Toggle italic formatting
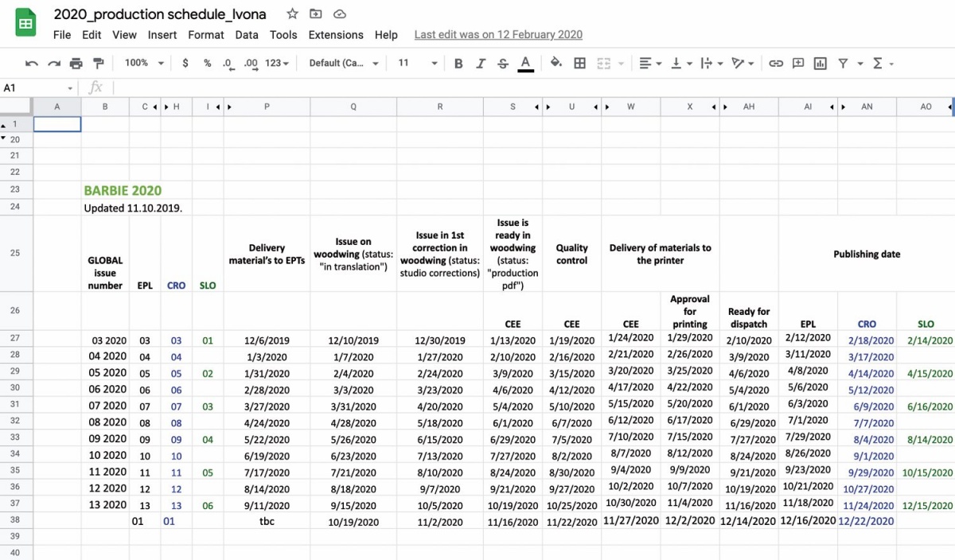 point(481,64)
